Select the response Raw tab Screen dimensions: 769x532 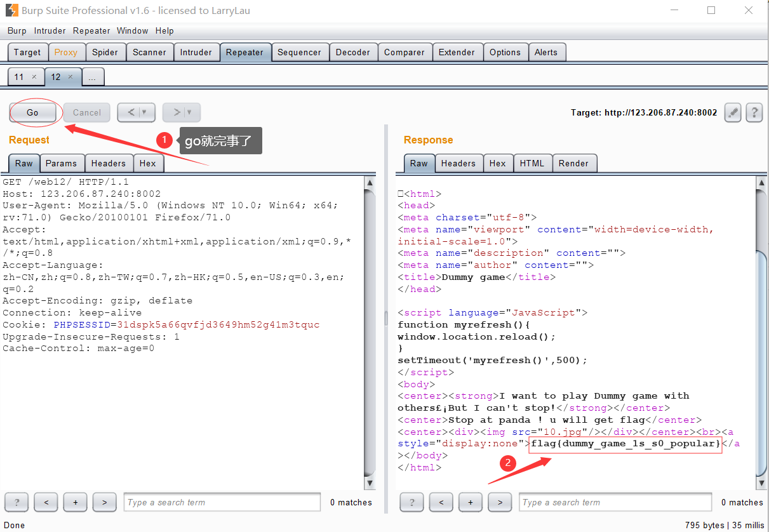point(419,163)
